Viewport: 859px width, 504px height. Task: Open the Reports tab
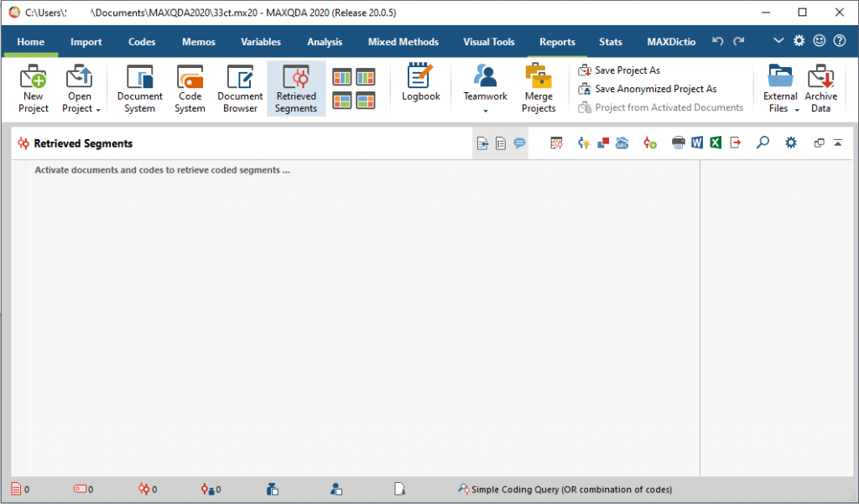pyautogui.click(x=557, y=42)
